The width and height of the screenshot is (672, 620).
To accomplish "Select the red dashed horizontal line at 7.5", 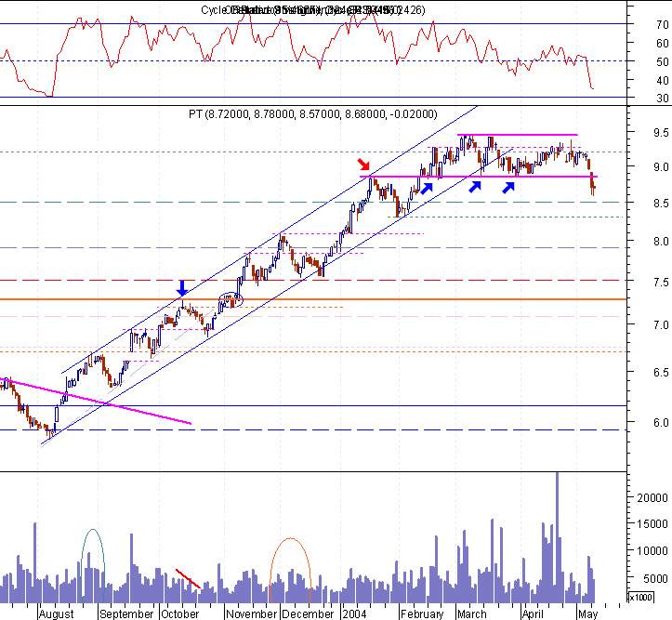I will click(313, 280).
